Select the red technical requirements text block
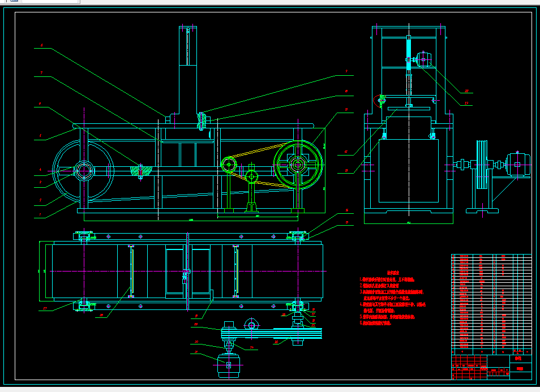The image size is (540, 392). pos(393,298)
